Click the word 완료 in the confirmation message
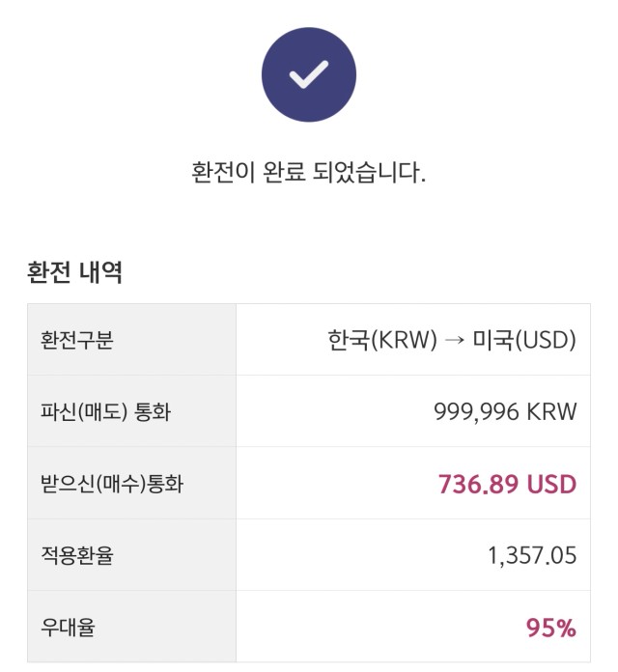Image resolution: width=618 pixels, height=672 pixels. coord(284,172)
